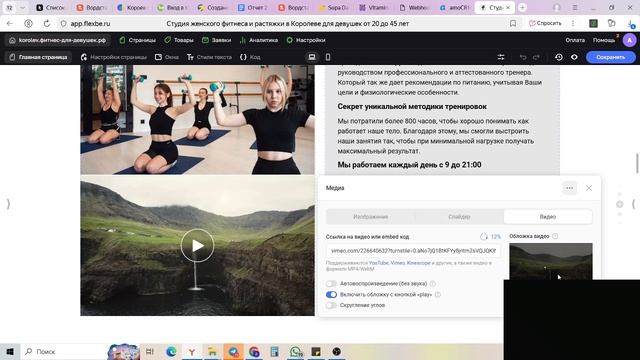The height and width of the screenshot is (360, 640).
Task: Click the app.flexbe.ru address text
Action: 90,24
